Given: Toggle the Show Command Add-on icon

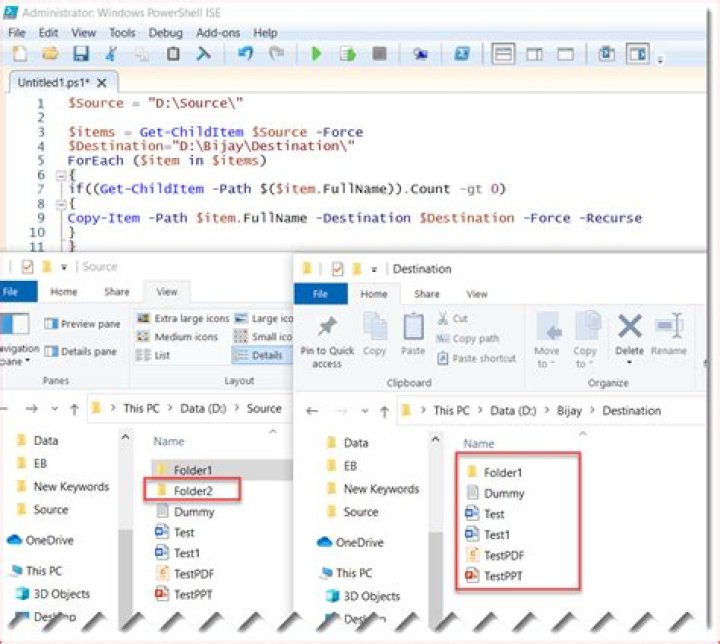Looking at the screenshot, I should coord(638,54).
